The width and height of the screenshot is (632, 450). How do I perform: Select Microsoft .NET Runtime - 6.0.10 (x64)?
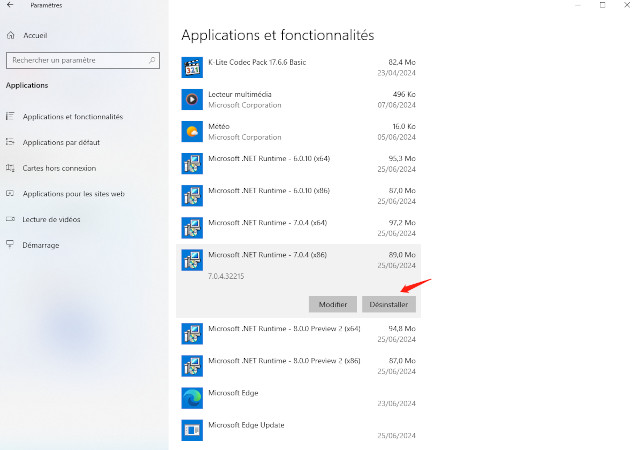[x=269, y=158]
